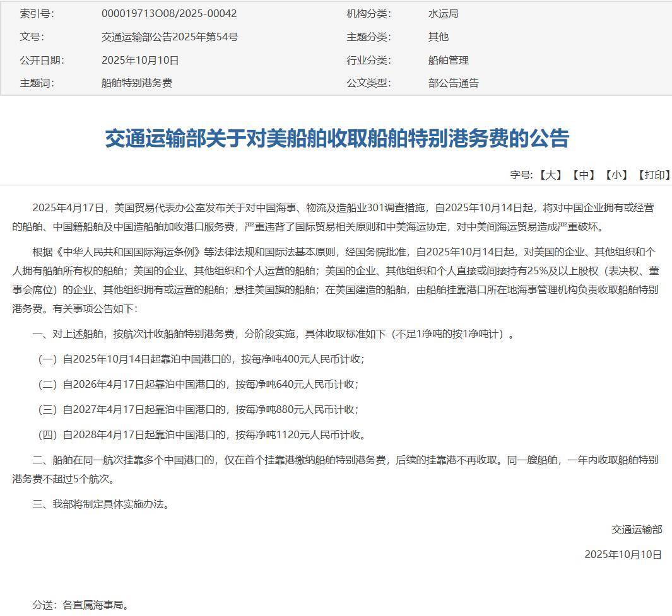Click the 分送：各直属海事局 line
This screenshot has width=672, height=616.
click(81, 605)
